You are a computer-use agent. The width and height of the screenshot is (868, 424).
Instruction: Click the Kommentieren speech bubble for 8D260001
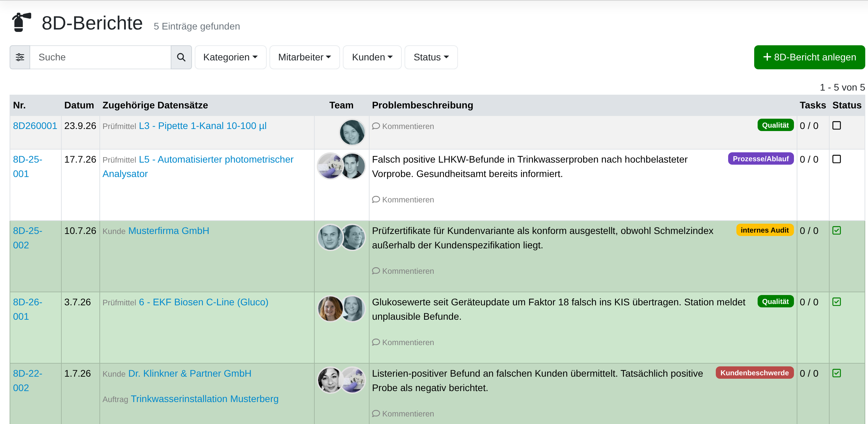[376, 126]
